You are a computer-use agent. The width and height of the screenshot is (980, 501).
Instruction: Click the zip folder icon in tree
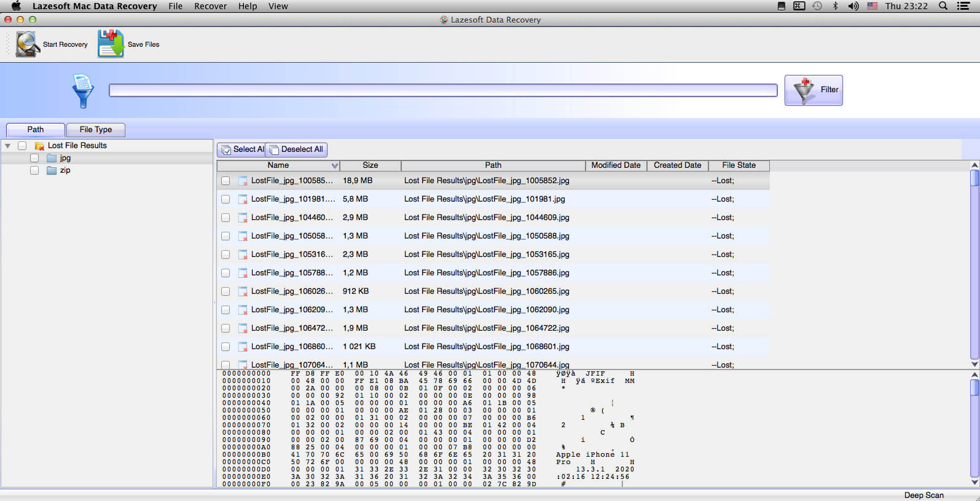point(52,170)
